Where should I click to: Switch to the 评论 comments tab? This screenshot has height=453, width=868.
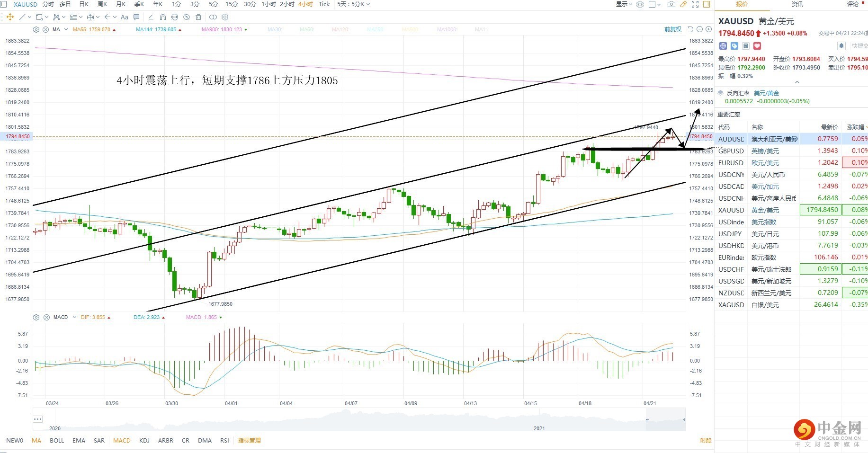(853, 4)
